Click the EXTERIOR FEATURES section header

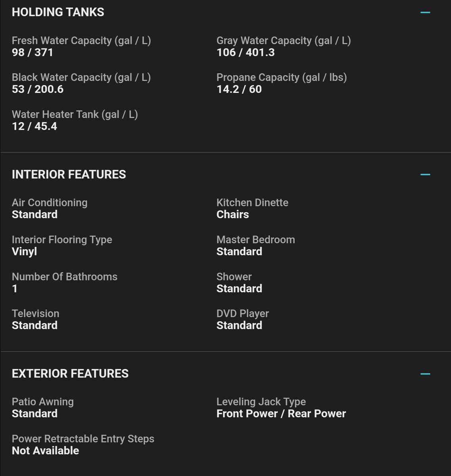coord(70,374)
